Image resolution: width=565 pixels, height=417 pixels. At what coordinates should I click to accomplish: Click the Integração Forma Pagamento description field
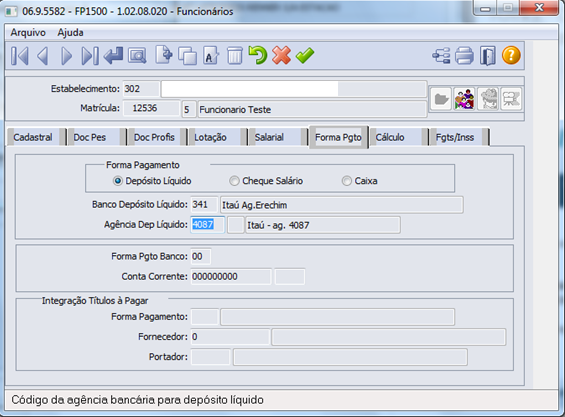click(x=338, y=317)
